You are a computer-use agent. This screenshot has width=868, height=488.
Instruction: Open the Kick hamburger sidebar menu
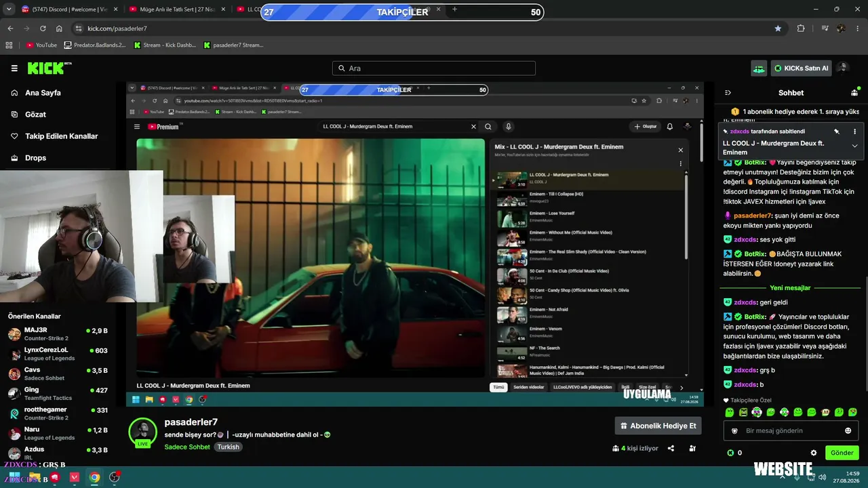pos(14,68)
